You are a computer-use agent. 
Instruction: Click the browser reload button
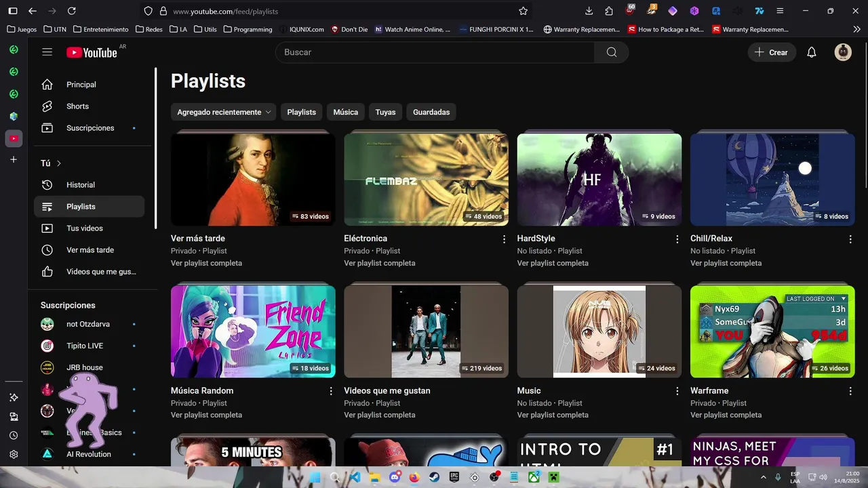tap(72, 11)
